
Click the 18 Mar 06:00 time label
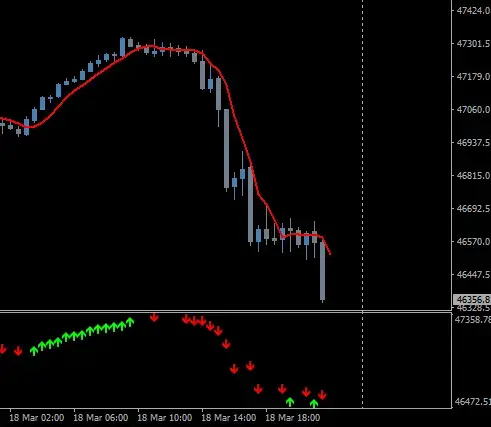(x=101, y=418)
